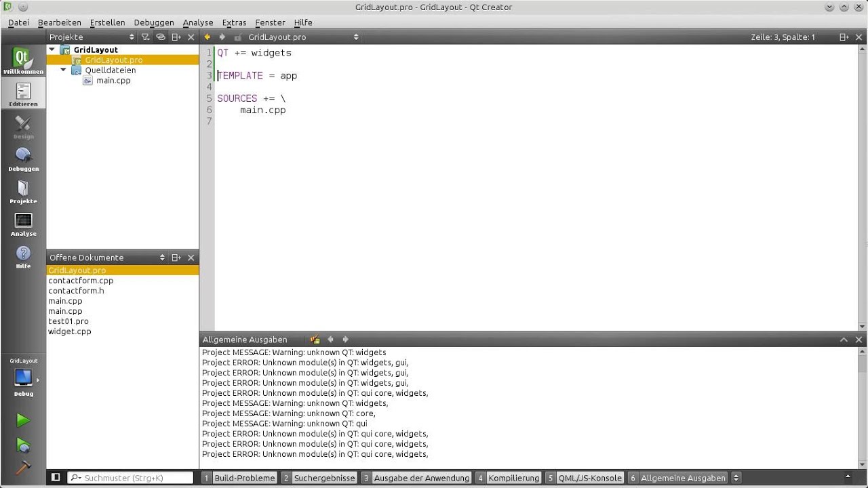Open the Datei menu

click(x=18, y=22)
